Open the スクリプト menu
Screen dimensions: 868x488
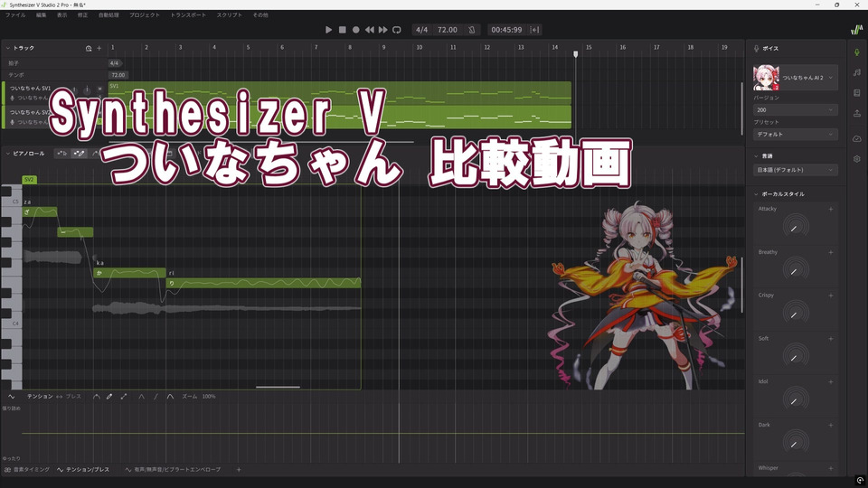point(229,15)
